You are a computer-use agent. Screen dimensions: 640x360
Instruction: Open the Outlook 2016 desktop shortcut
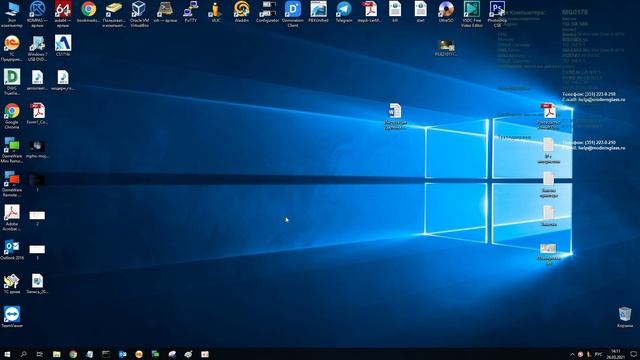point(12,250)
